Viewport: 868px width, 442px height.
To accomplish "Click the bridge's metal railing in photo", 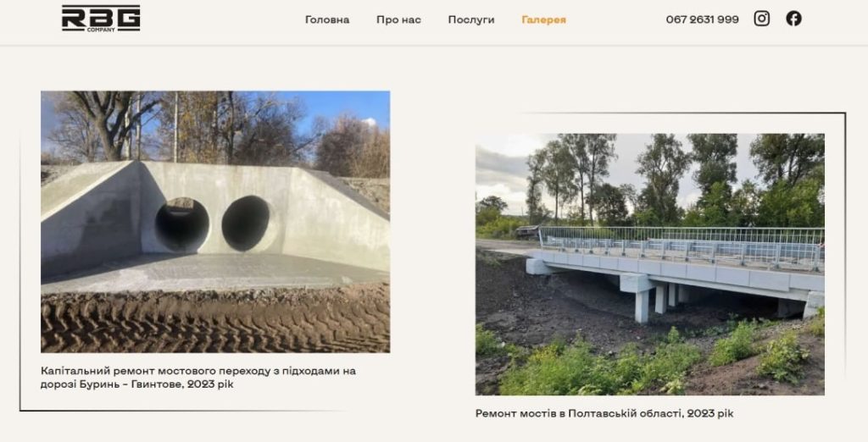I will (682, 246).
